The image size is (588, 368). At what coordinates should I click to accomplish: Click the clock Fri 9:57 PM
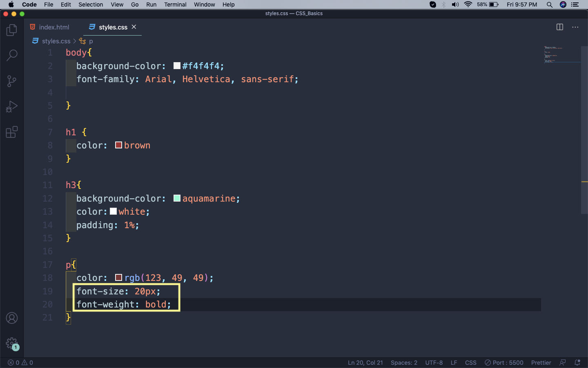(x=522, y=4)
